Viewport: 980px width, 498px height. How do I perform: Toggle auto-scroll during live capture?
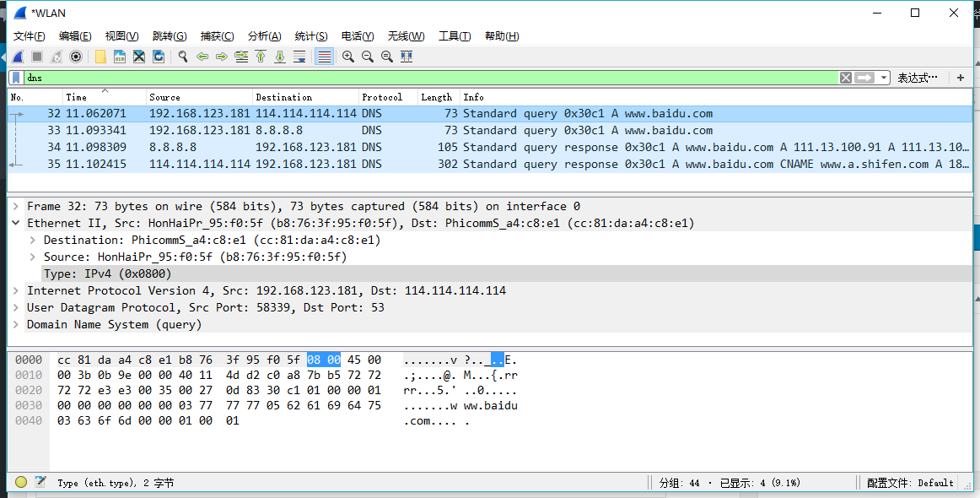point(299,57)
